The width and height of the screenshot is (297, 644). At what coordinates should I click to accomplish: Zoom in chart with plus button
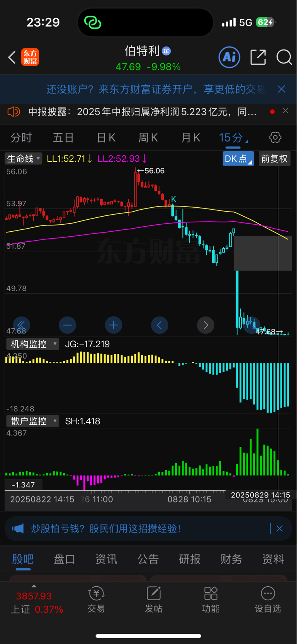pyautogui.click(x=114, y=325)
